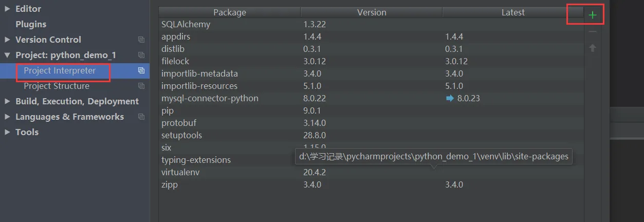Click the upgrade package arrow icon
644x222 pixels.
click(593, 48)
